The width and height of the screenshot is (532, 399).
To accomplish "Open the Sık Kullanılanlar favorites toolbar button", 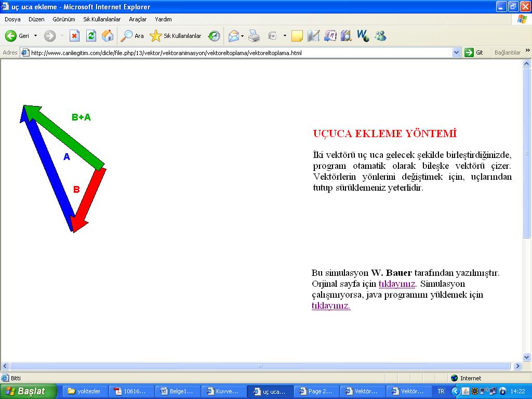I will click(x=176, y=36).
